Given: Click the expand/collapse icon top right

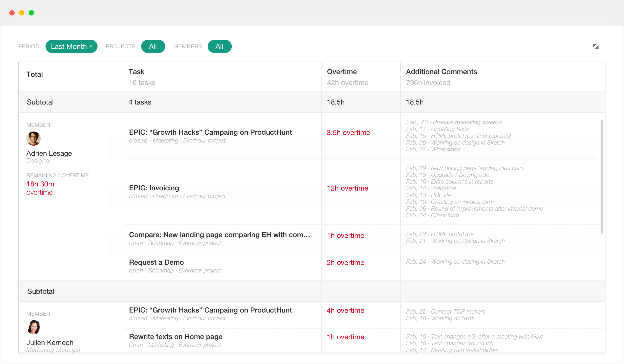Looking at the screenshot, I should (596, 46).
